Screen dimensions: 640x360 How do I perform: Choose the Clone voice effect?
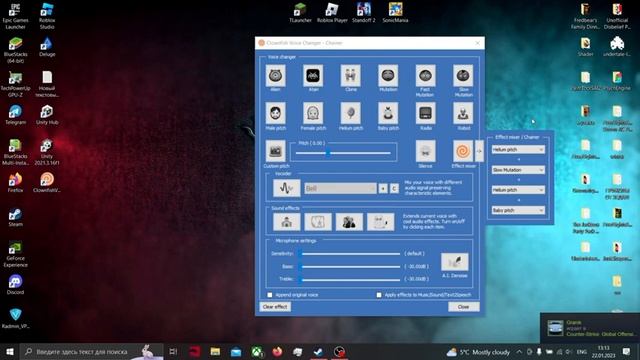(351, 76)
